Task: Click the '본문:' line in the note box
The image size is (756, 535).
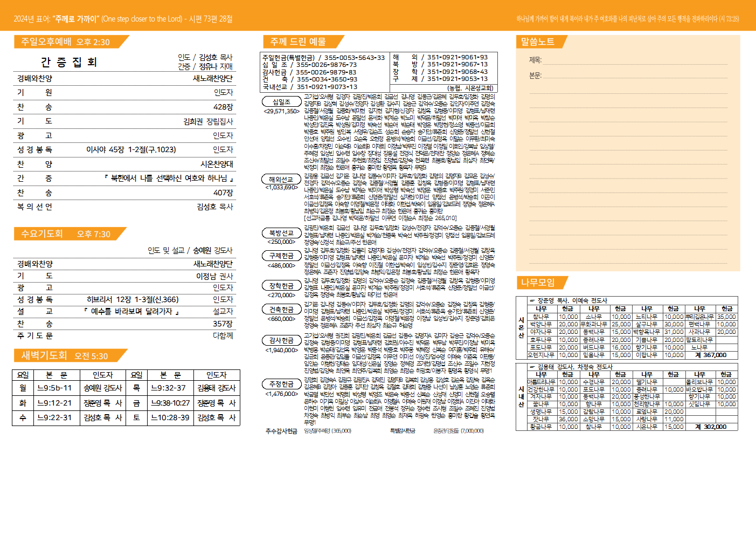Action: 628,76
